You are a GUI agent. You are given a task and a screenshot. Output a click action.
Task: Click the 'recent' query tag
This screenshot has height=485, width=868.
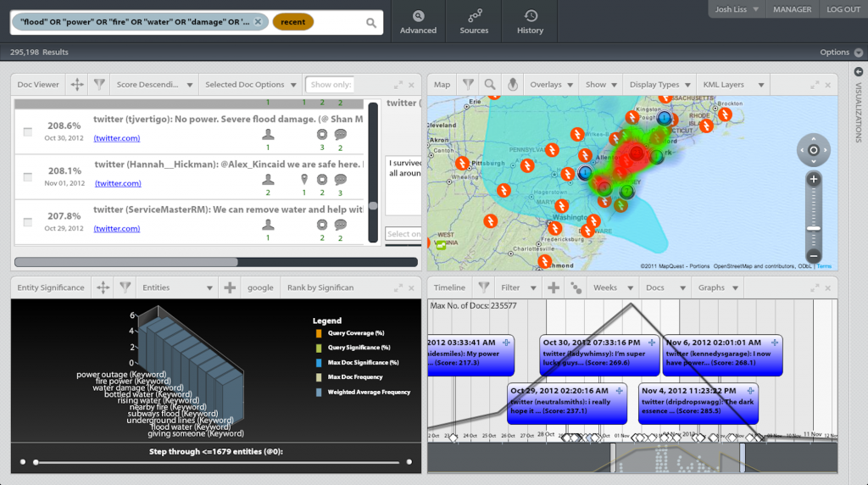click(292, 21)
